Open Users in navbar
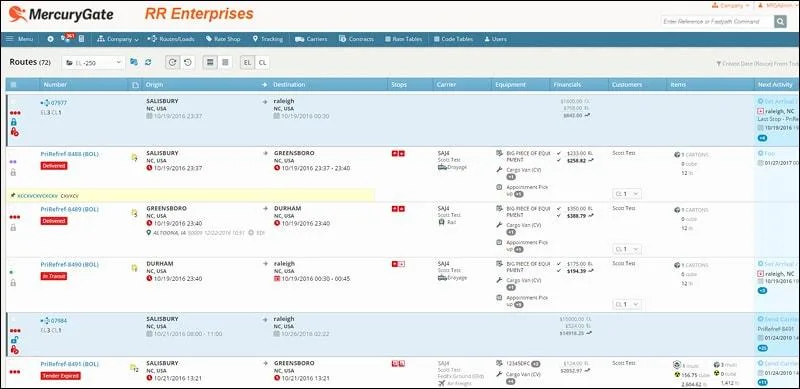 tap(495, 39)
